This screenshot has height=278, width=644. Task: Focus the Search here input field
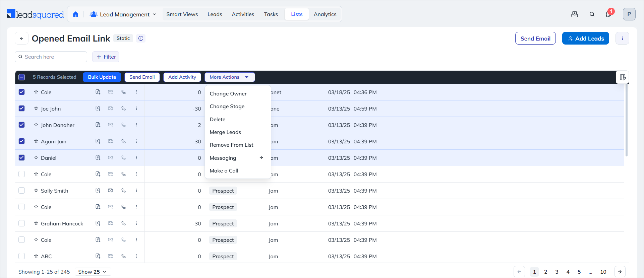point(51,57)
